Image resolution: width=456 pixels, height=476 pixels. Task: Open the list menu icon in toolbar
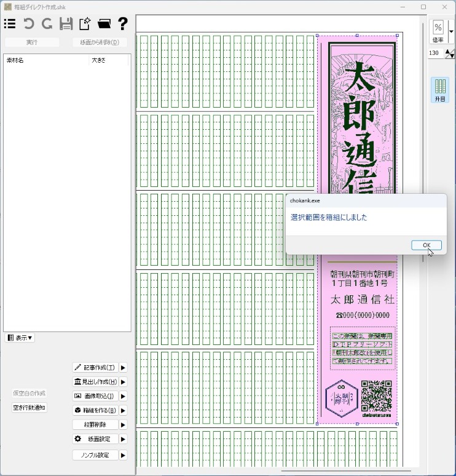coord(10,24)
